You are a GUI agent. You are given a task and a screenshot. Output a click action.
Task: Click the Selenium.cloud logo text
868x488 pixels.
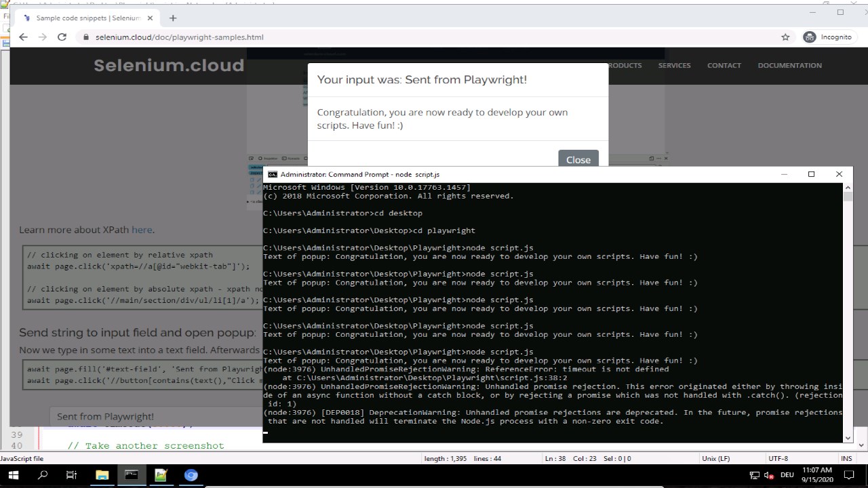pyautogui.click(x=169, y=65)
